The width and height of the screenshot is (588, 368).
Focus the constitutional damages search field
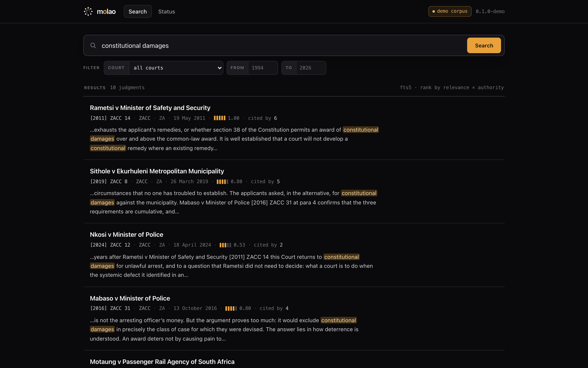(282, 46)
